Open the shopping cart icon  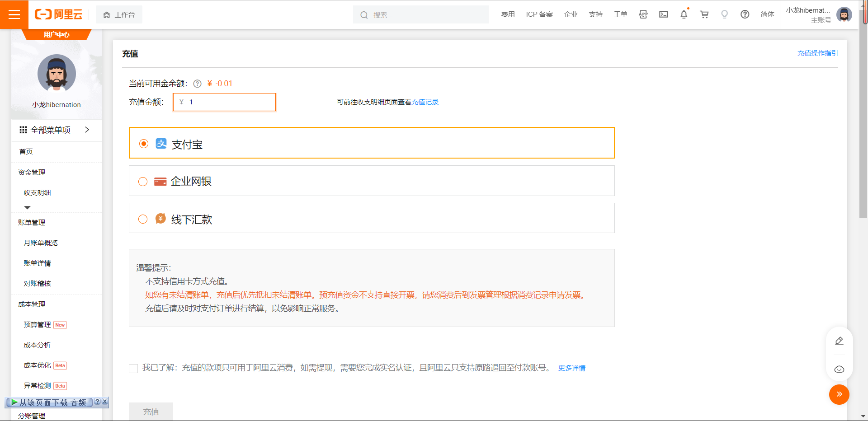[704, 14]
